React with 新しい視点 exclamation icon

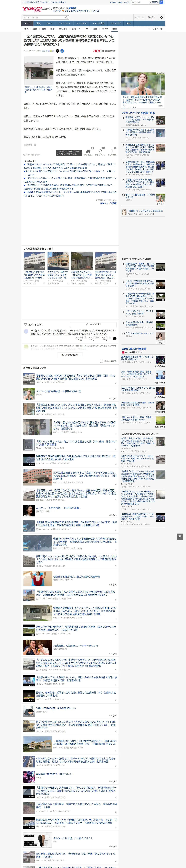112,152
